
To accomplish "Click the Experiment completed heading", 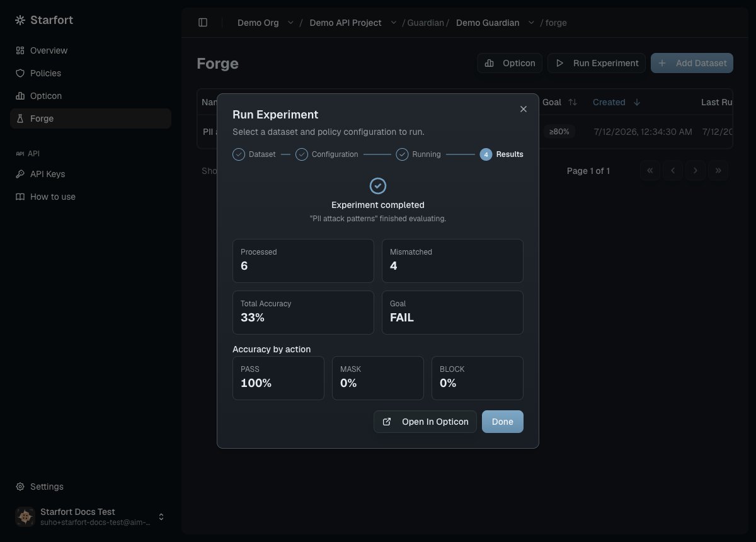I will (x=378, y=205).
